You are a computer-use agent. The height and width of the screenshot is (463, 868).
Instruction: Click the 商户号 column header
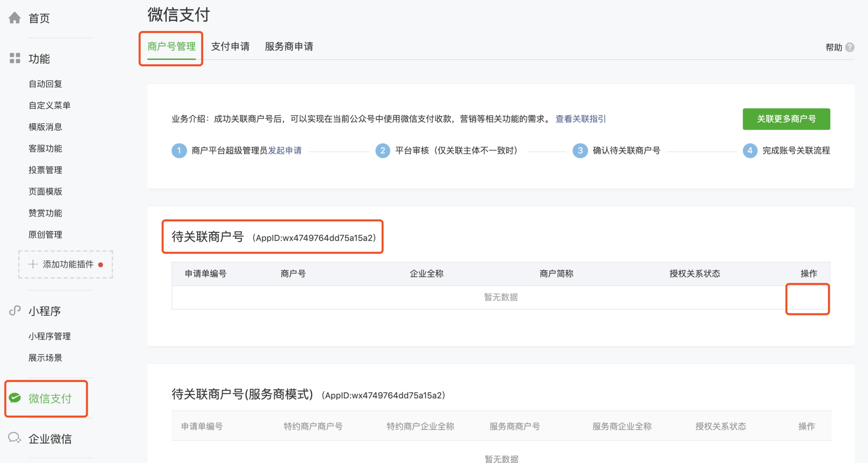tap(293, 274)
